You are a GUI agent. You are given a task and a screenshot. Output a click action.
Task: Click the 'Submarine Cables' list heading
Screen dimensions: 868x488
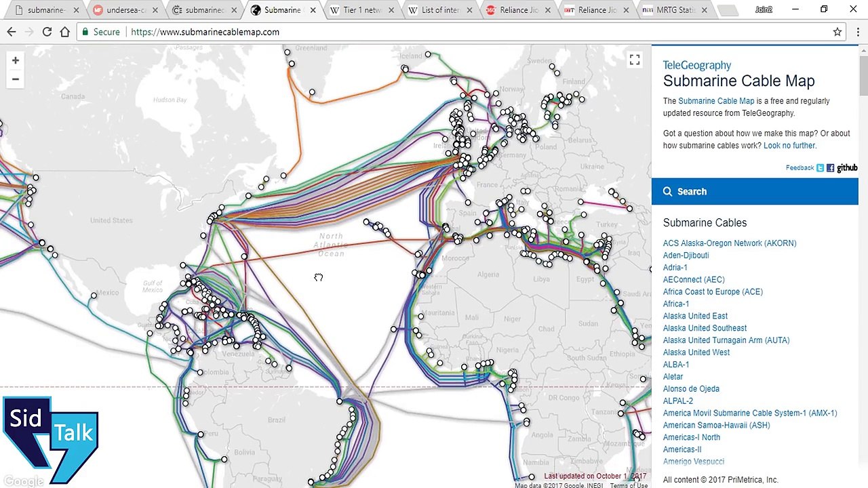click(705, 223)
